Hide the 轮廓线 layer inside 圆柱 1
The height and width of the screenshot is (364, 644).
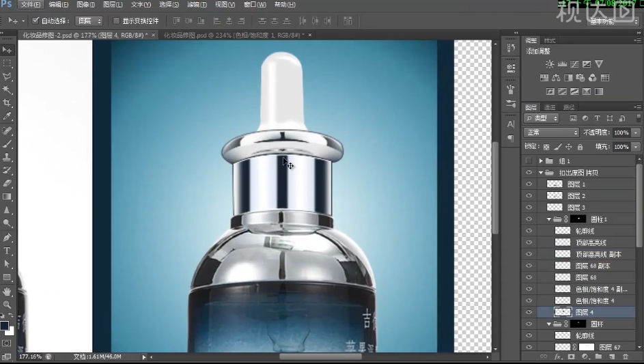529,231
